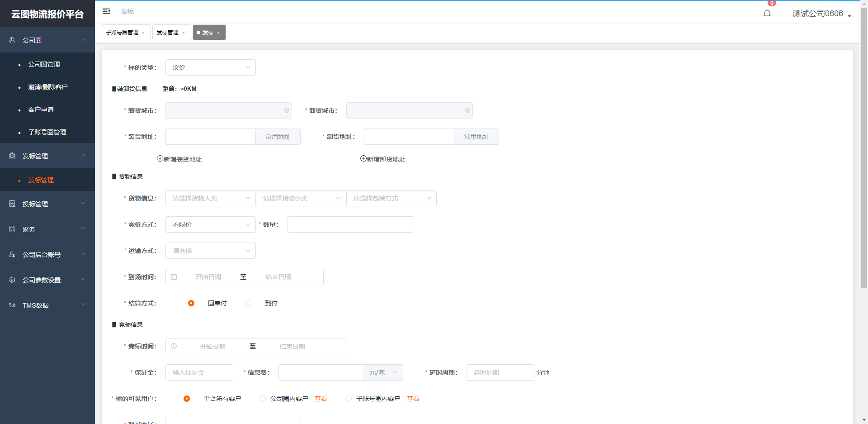
Task: Click the 发标管理 sidebar section icon
Action: click(x=12, y=156)
